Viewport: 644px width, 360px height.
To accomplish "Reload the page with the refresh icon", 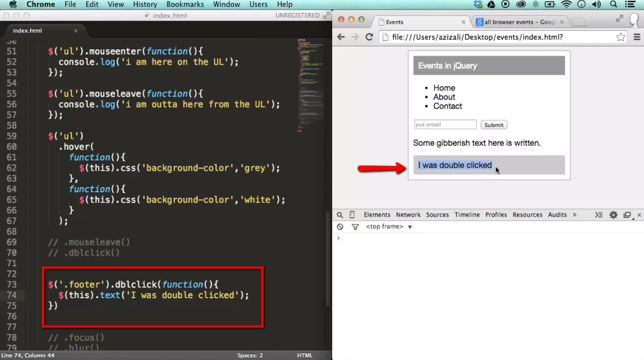I will coord(369,36).
